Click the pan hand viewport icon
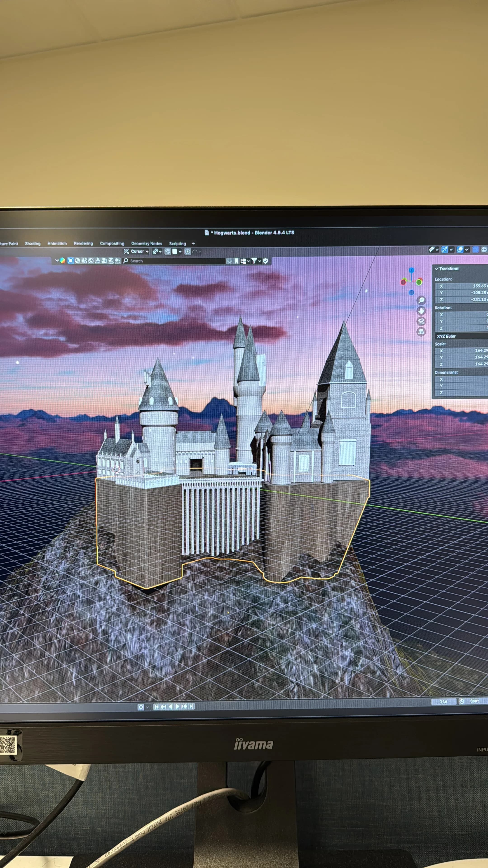This screenshot has width=488, height=868. point(421,311)
